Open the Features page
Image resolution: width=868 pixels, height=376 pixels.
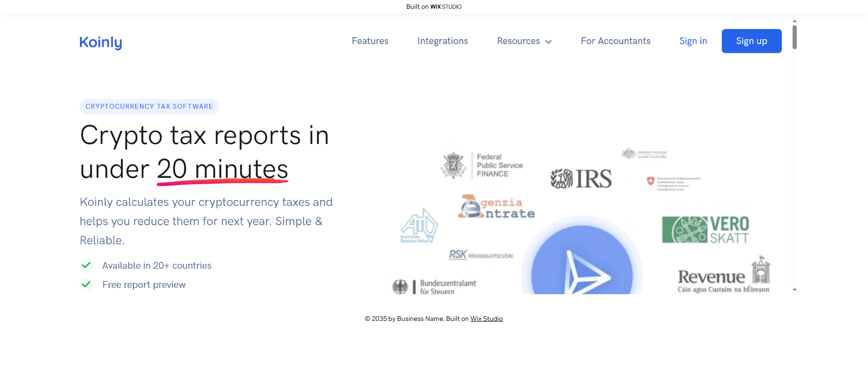370,41
